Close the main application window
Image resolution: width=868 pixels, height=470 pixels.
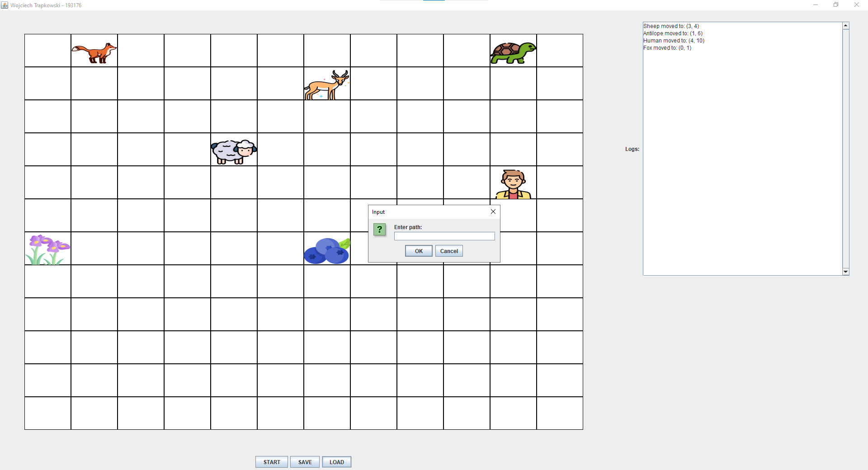857,5
